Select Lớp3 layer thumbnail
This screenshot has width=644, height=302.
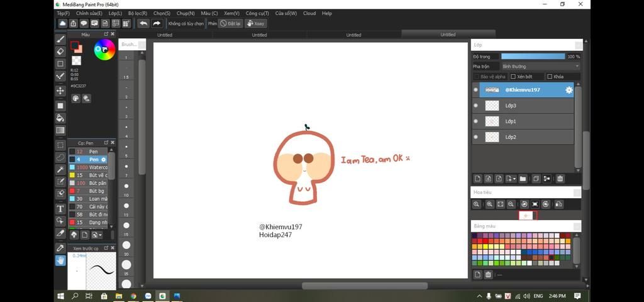pos(492,106)
